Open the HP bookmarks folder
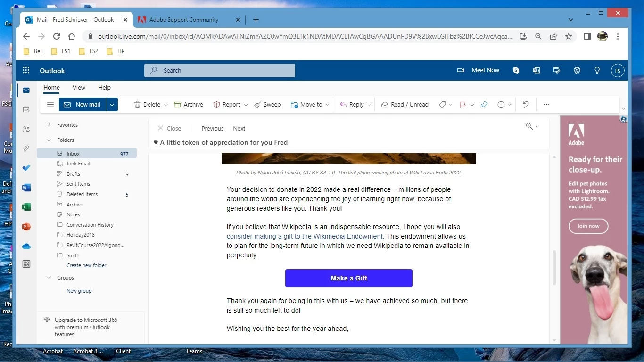The width and height of the screenshot is (644, 362). tap(116, 51)
